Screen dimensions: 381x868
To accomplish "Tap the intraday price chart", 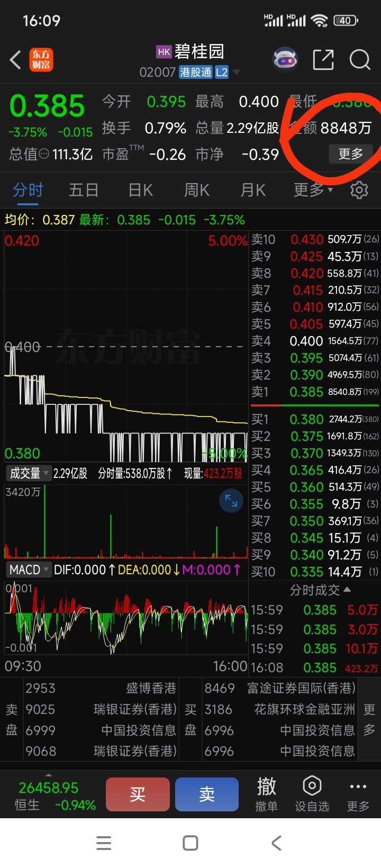I will click(x=126, y=347).
